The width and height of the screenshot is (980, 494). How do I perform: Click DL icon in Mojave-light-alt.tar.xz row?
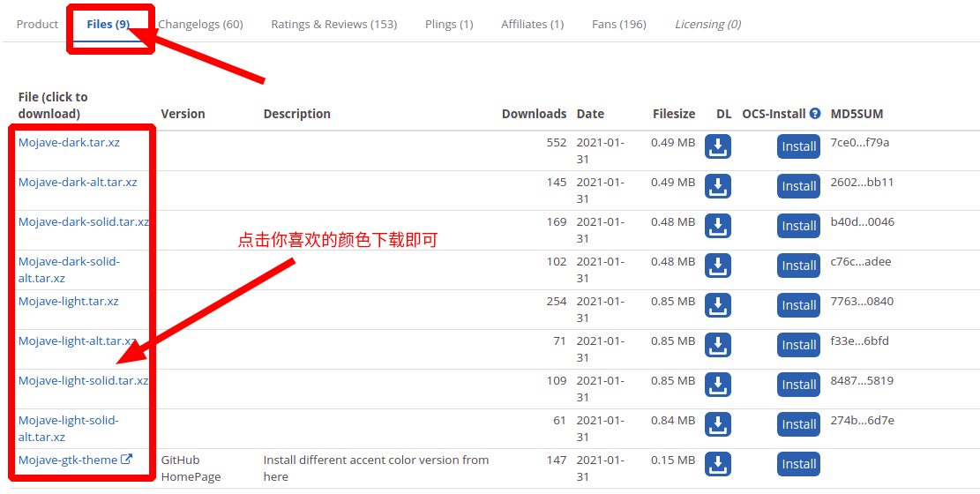717,345
